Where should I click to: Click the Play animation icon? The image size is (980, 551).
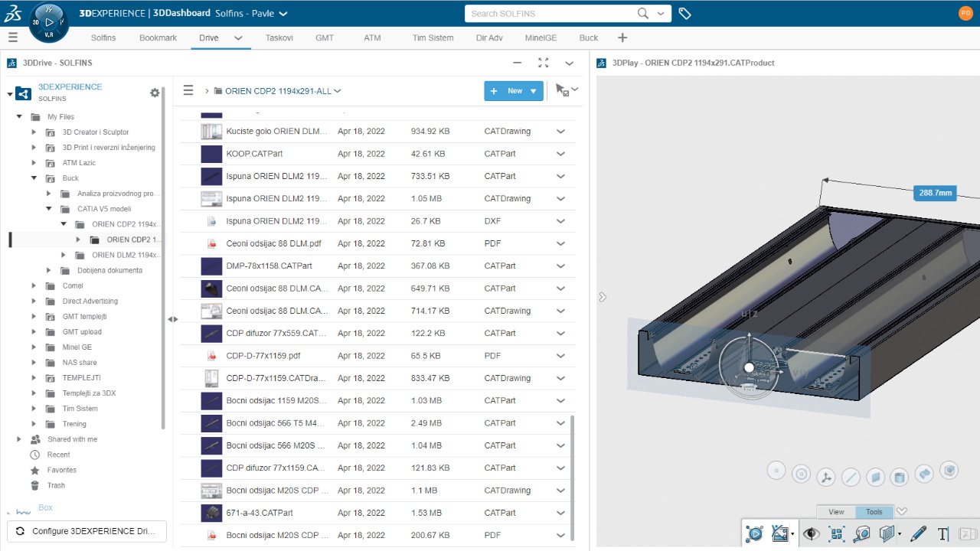coord(754,533)
